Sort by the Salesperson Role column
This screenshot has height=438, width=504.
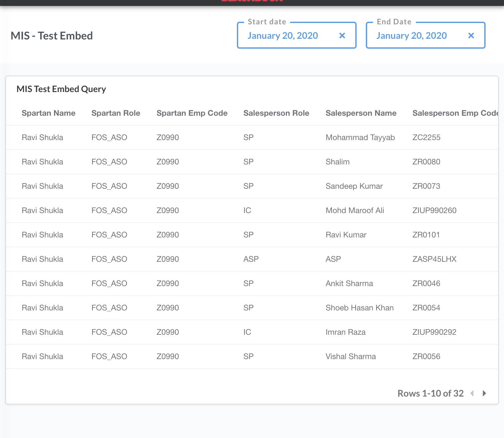point(276,113)
